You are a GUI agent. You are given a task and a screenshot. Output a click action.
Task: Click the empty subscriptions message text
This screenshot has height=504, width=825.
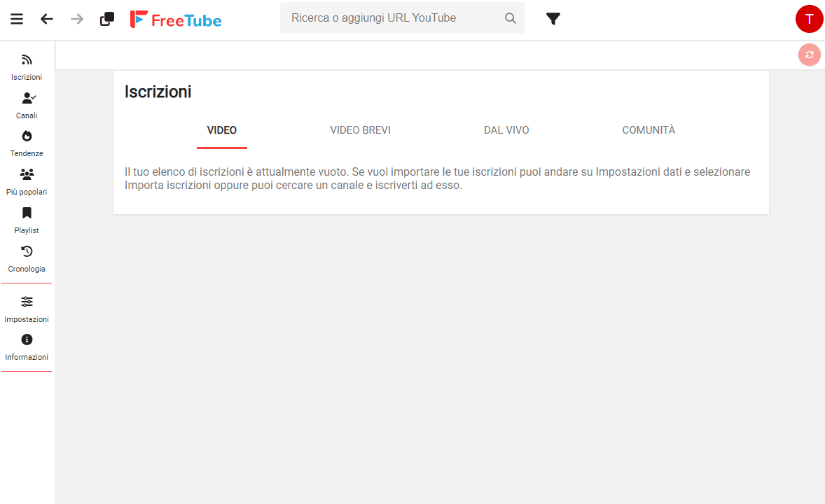tap(437, 178)
